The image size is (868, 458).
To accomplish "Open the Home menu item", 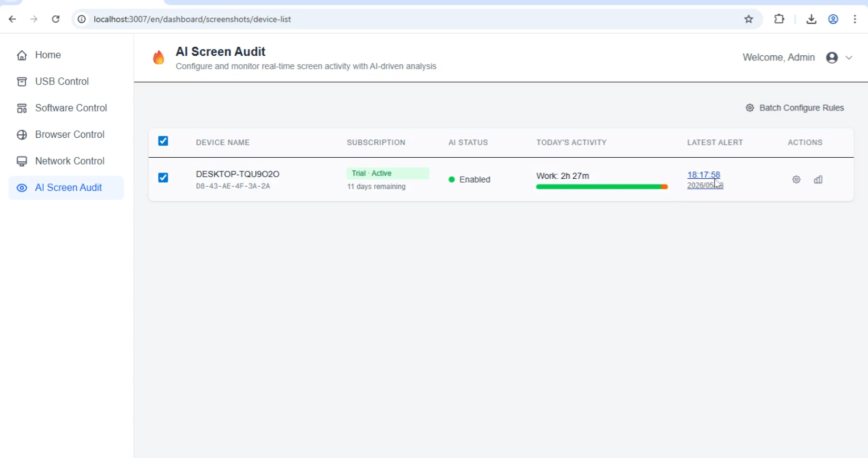I will (66, 55).
